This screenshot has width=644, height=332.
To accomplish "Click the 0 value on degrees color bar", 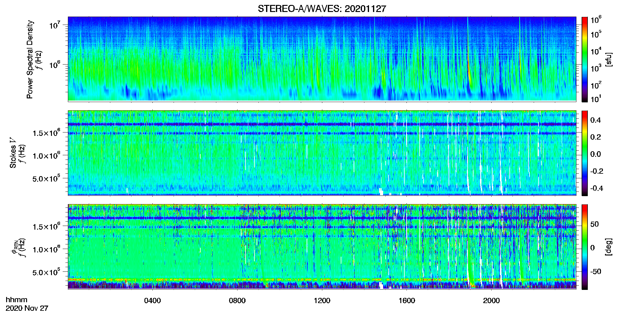I will (592, 248).
